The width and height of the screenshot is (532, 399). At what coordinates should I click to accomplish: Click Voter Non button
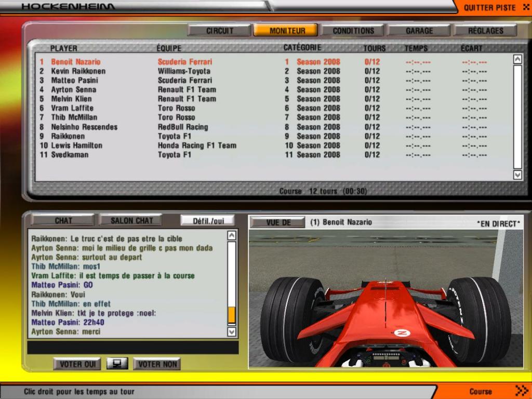tap(157, 364)
